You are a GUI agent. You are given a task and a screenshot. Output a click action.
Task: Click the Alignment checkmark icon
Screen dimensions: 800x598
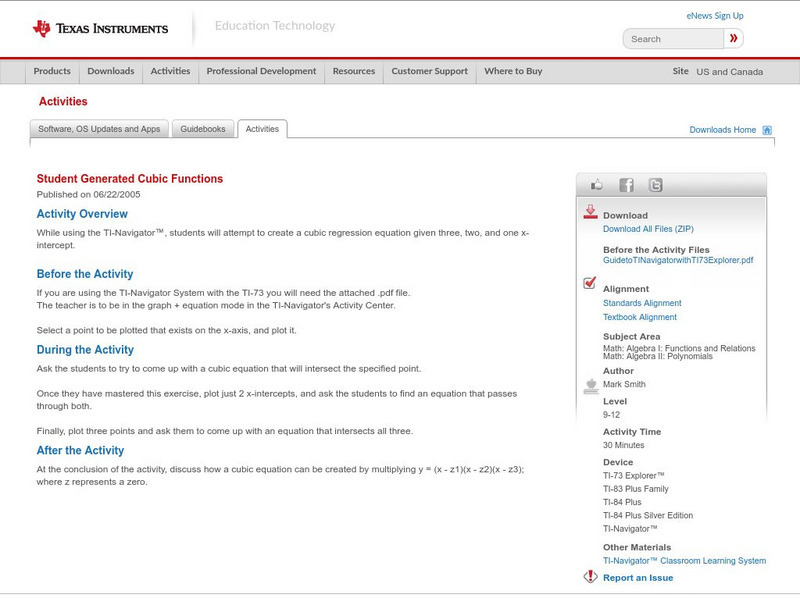coord(589,283)
